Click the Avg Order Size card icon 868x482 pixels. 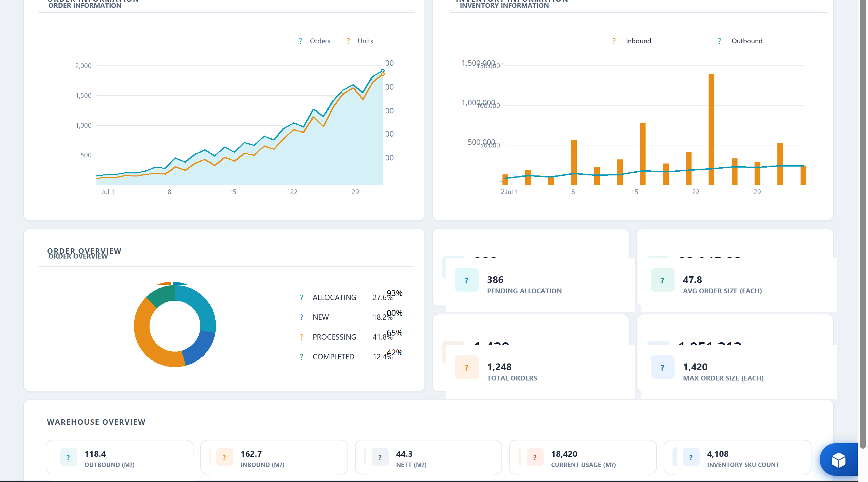point(663,280)
